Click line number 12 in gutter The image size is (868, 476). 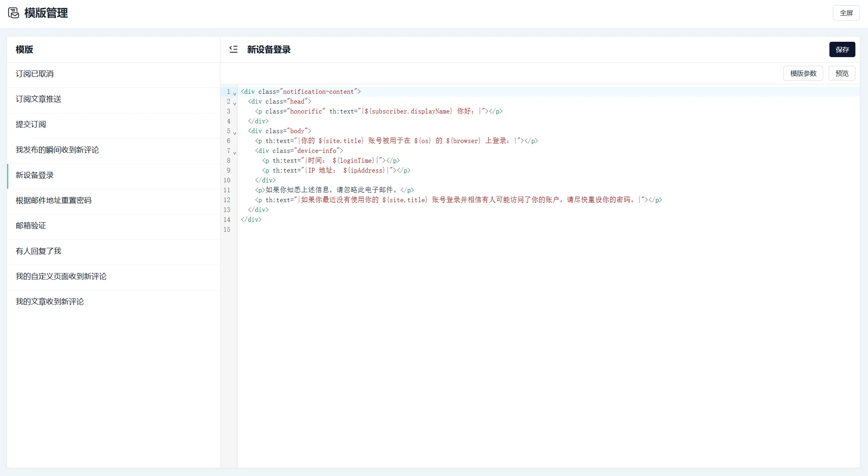[227, 200]
